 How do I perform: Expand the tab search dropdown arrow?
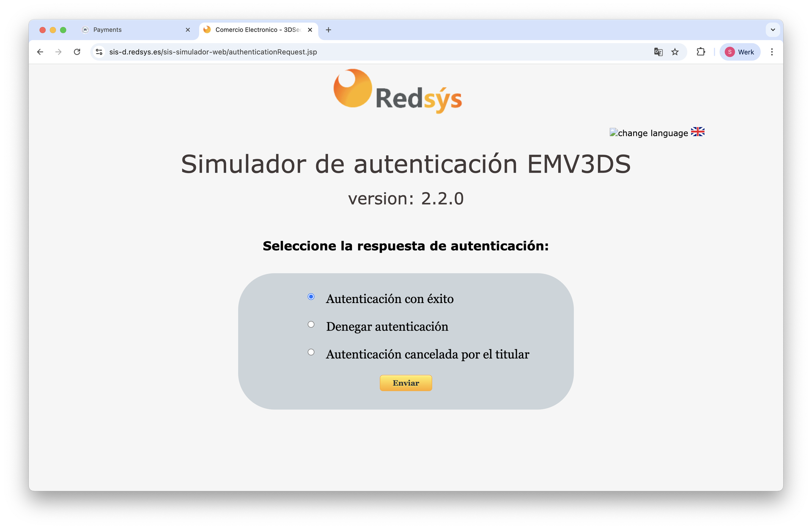pos(773,30)
